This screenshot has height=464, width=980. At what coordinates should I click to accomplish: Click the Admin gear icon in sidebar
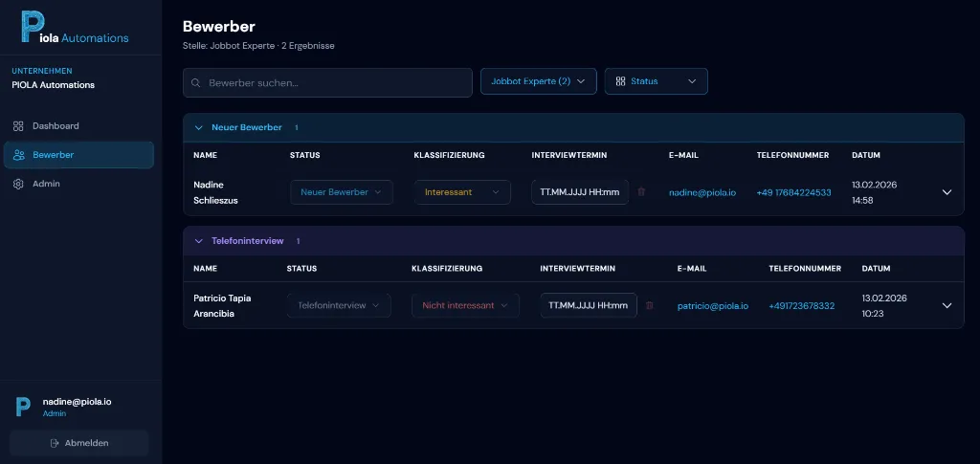pyautogui.click(x=18, y=184)
